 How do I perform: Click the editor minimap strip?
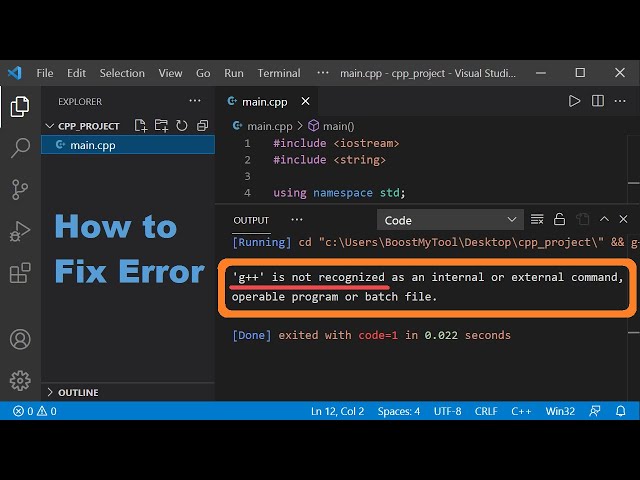pos(633,167)
